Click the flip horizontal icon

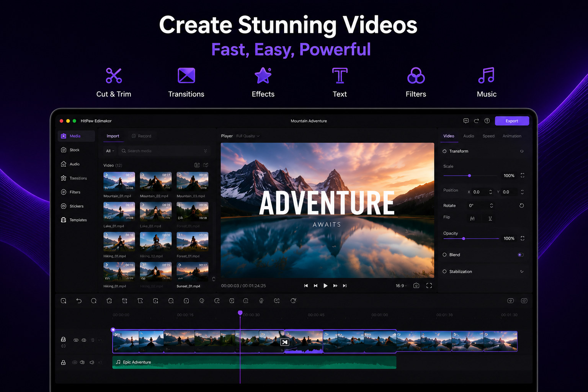point(472,218)
